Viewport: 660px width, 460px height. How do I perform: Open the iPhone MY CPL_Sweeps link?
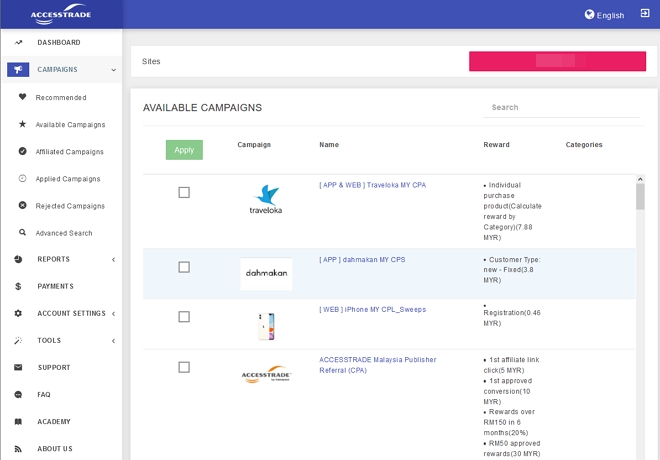373,309
